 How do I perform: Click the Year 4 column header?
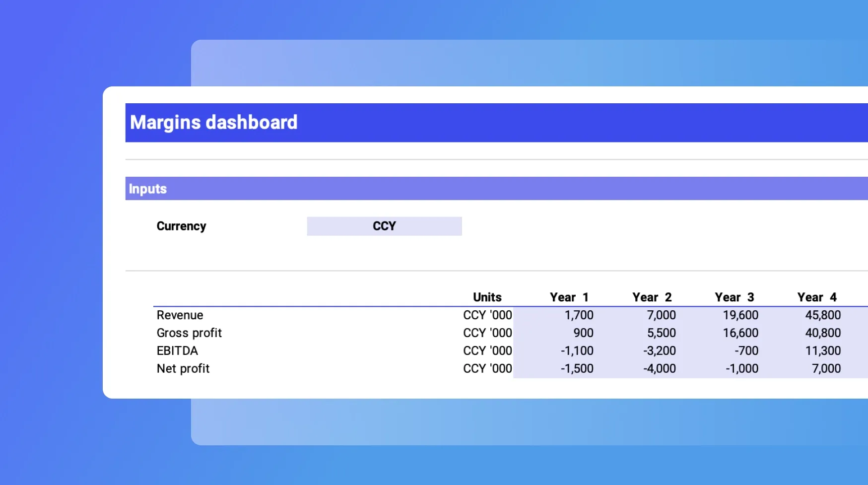pos(816,297)
